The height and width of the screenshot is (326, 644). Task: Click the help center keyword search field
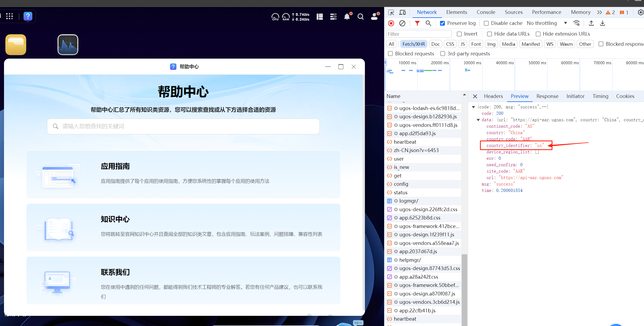tap(183, 126)
